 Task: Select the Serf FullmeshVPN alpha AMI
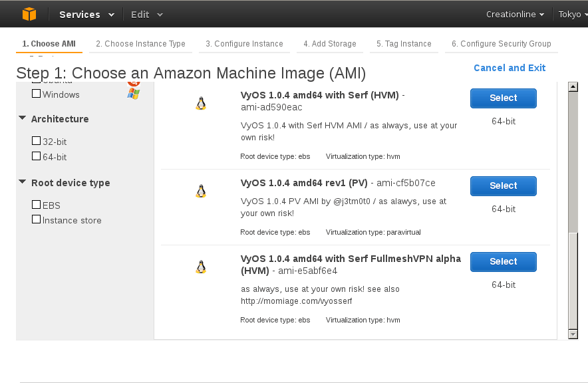pyautogui.click(x=504, y=261)
